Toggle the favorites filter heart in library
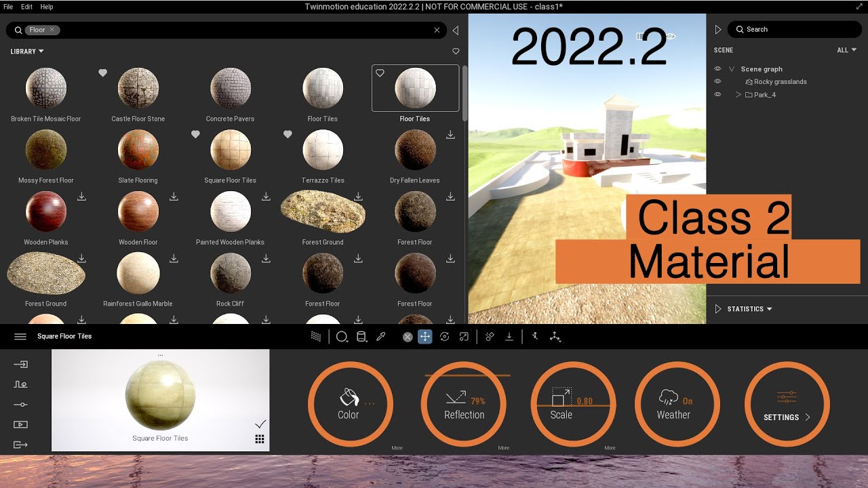The height and width of the screenshot is (488, 868). point(456,52)
